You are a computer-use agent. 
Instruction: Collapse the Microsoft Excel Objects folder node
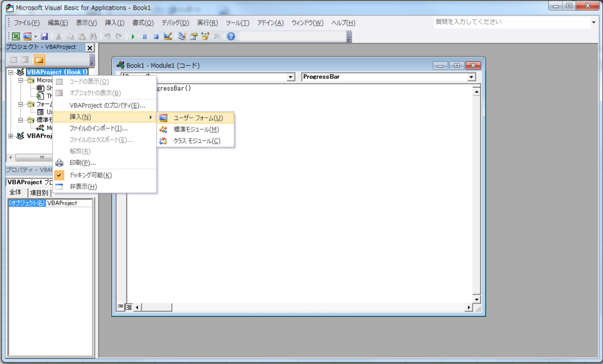(21, 81)
